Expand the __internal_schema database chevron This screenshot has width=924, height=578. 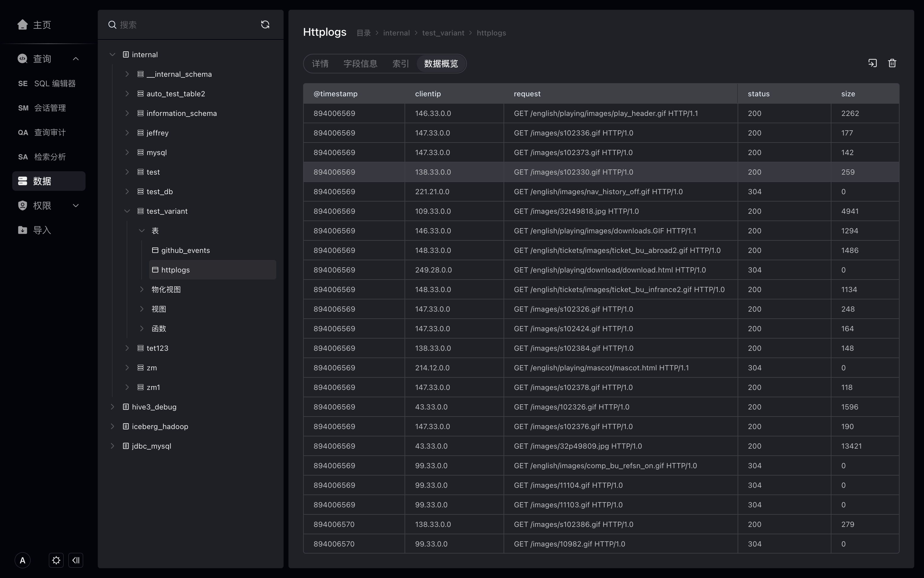(x=127, y=74)
